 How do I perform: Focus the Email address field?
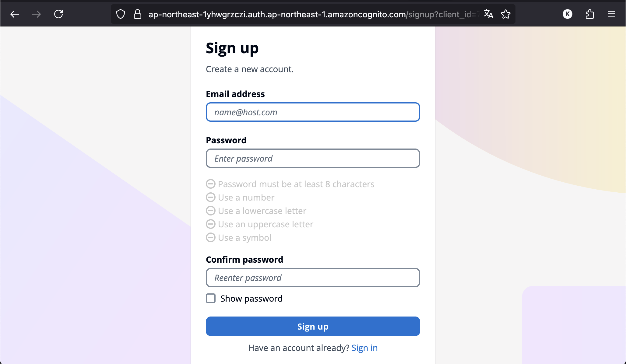[313, 112]
